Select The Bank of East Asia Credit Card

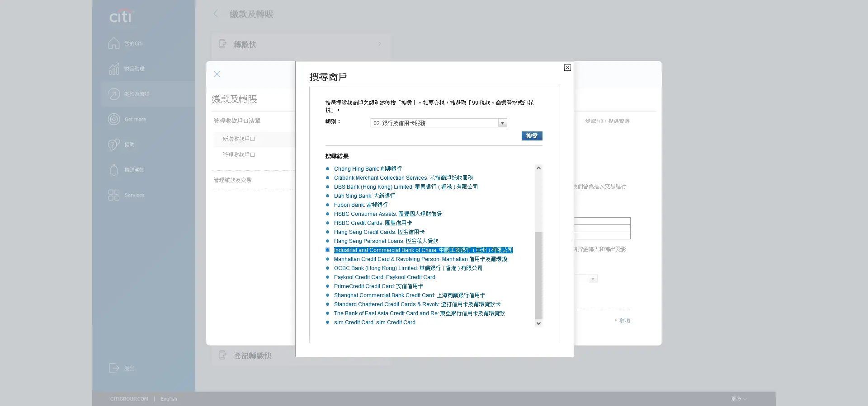[420, 313]
